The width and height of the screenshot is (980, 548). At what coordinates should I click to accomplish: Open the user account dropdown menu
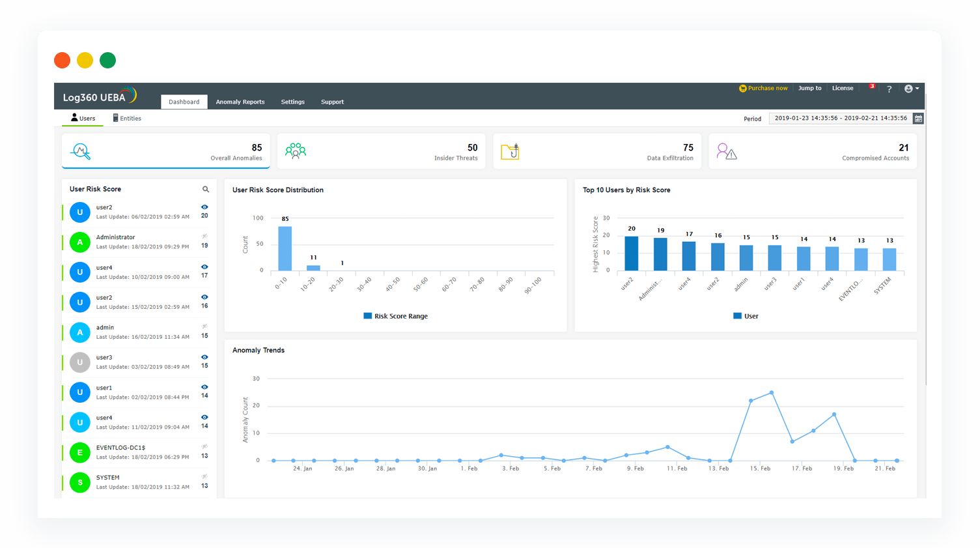coord(910,89)
